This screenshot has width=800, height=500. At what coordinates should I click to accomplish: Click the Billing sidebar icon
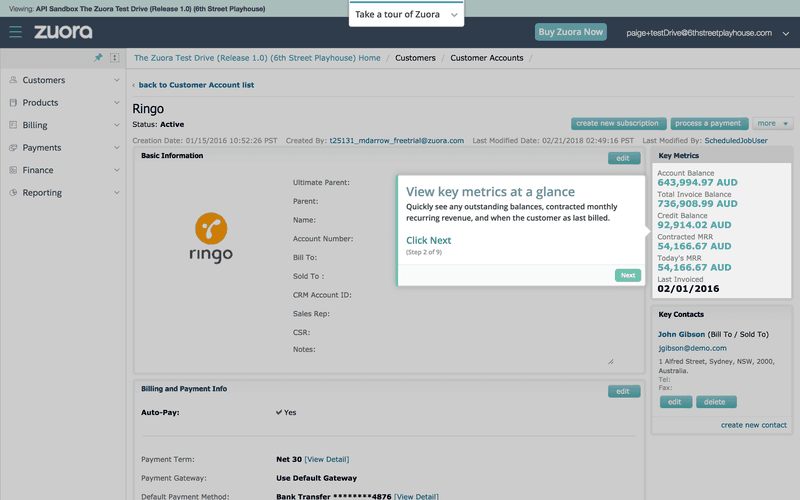click(x=13, y=125)
